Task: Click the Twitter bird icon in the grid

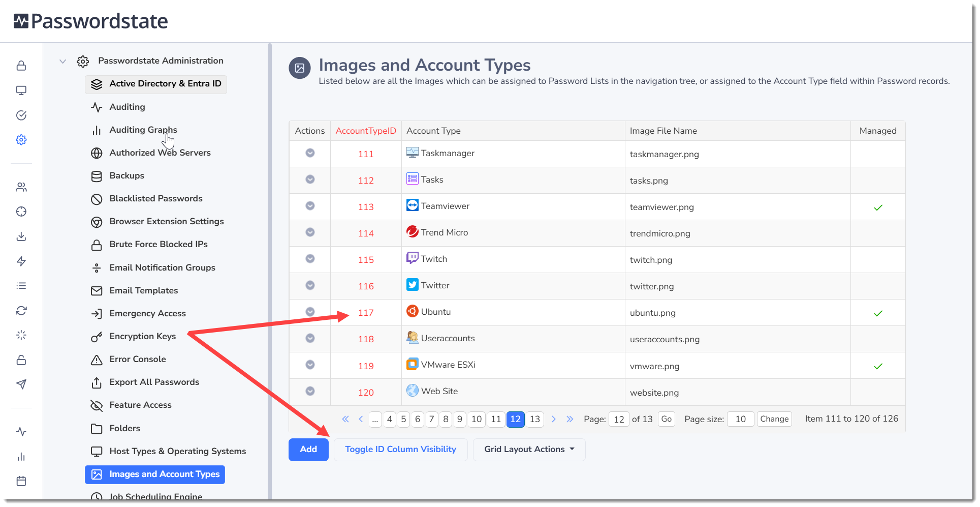Action: pos(413,285)
